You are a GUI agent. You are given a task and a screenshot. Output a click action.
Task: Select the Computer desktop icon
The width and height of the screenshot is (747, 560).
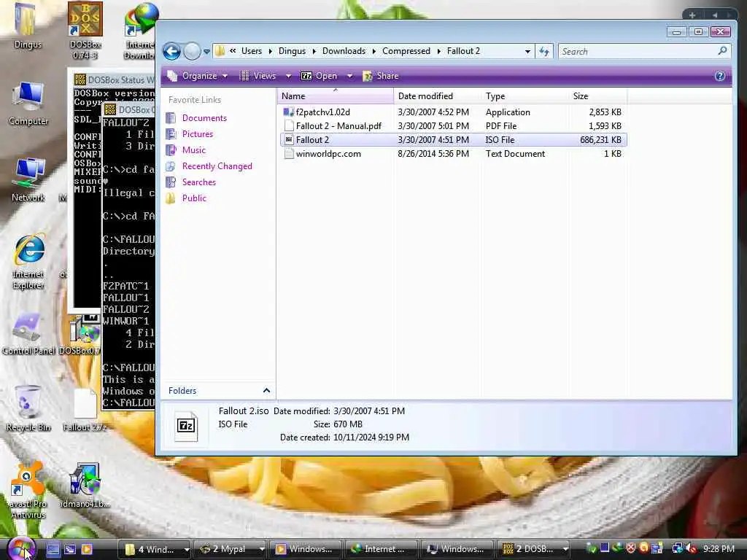28,104
